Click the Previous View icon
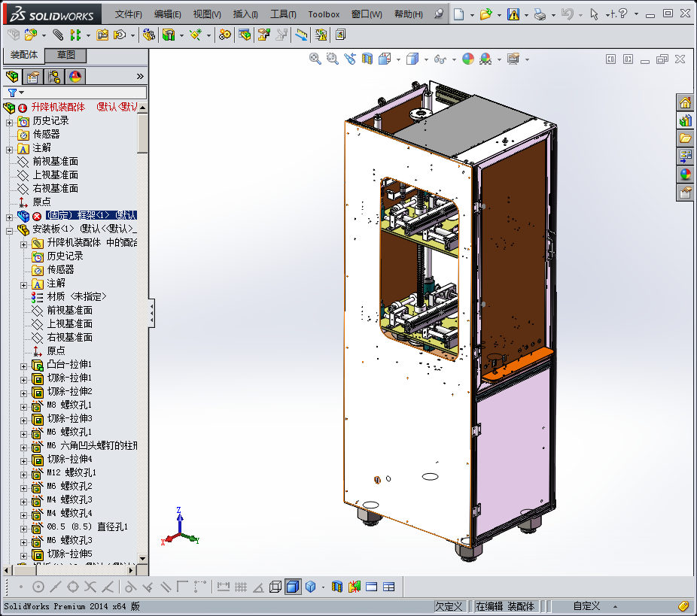The width and height of the screenshot is (697, 616). click(x=350, y=59)
